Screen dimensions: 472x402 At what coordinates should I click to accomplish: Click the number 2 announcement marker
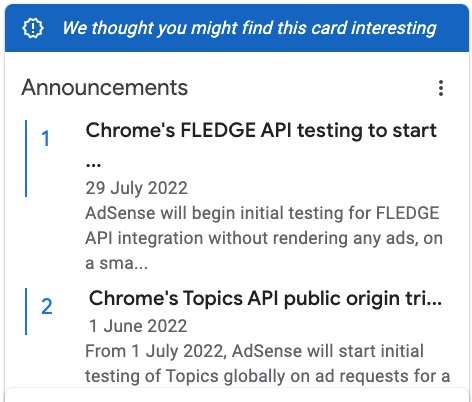pos(47,307)
